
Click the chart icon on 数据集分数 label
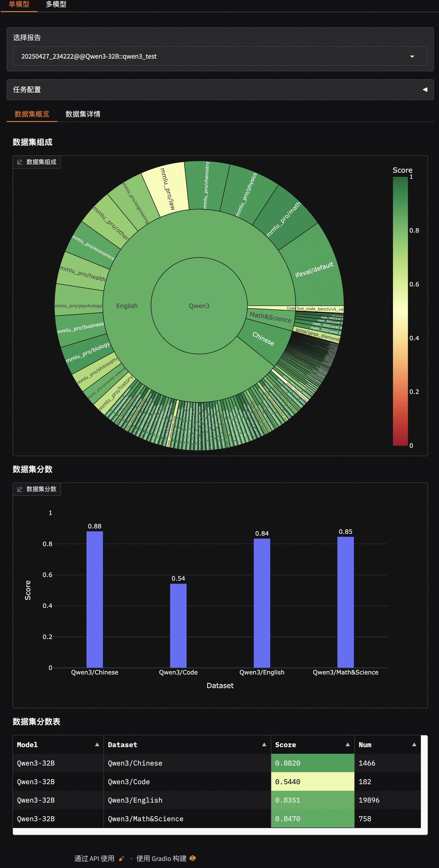tap(20, 489)
